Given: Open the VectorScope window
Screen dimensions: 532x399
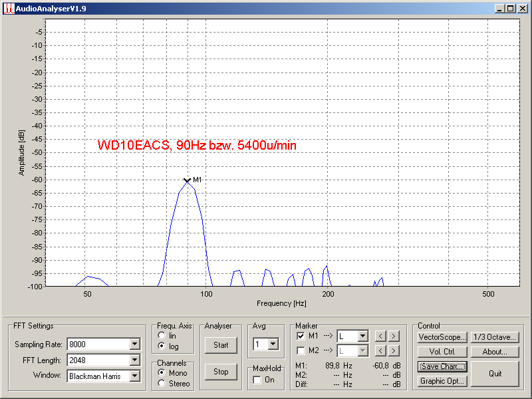Looking at the screenshot, I should tap(442, 337).
